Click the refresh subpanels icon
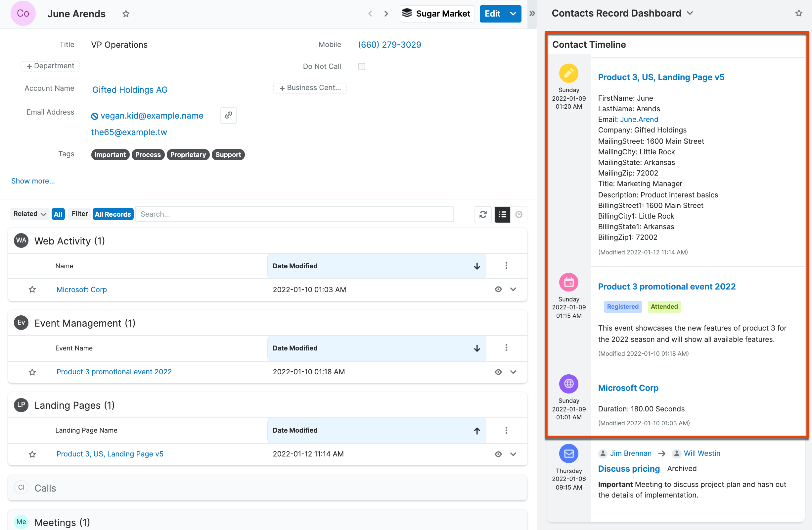 pos(483,214)
